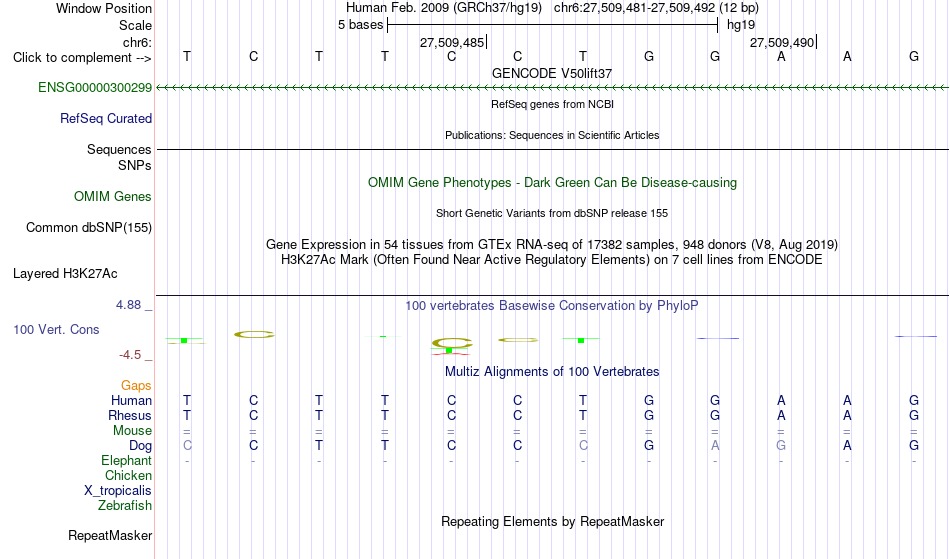Click the H3K27Ac Mark ENCODE title
The height and width of the screenshot is (559, 950).
[x=552, y=260]
